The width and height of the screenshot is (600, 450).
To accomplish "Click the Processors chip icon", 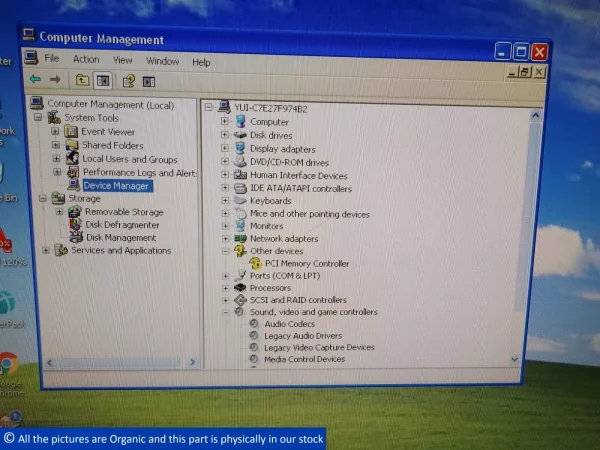I will [240, 287].
